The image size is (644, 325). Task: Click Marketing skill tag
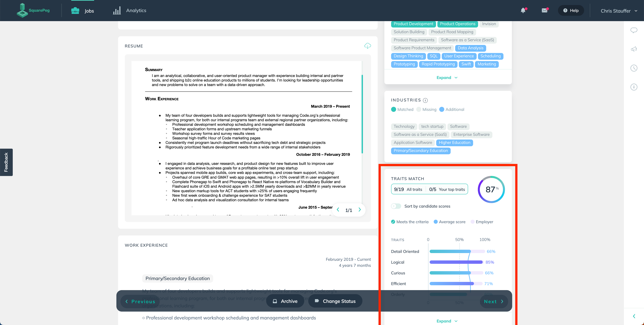coord(487,64)
